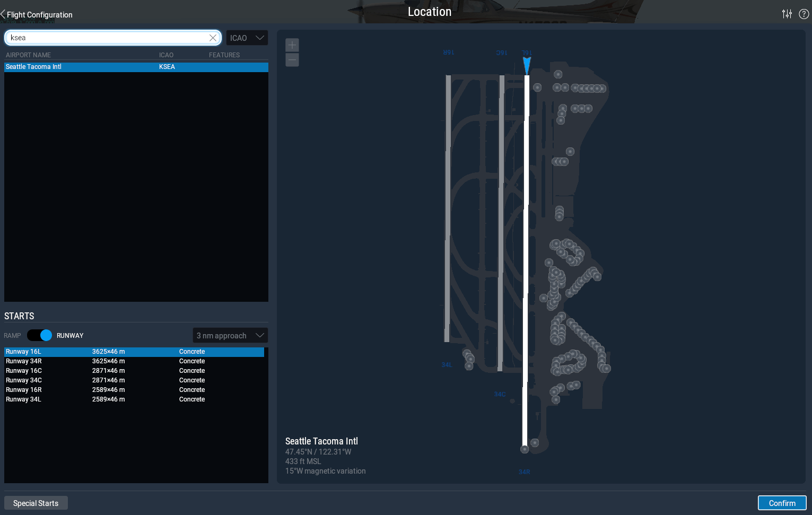Zoom out on the airport map
This screenshot has height=515, width=812.
pyautogui.click(x=292, y=60)
